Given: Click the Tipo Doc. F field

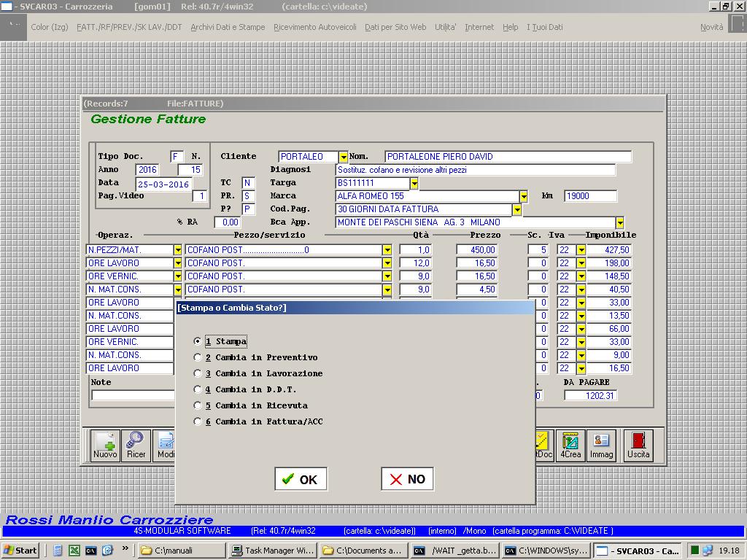Looking at the screenshot, I should [177, 157].
